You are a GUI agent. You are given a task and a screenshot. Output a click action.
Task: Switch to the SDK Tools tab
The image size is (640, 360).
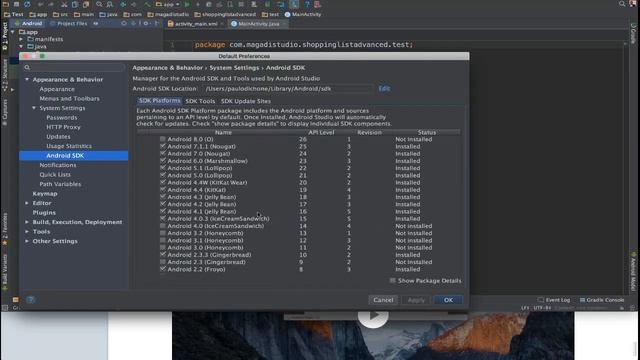point(200,101)
